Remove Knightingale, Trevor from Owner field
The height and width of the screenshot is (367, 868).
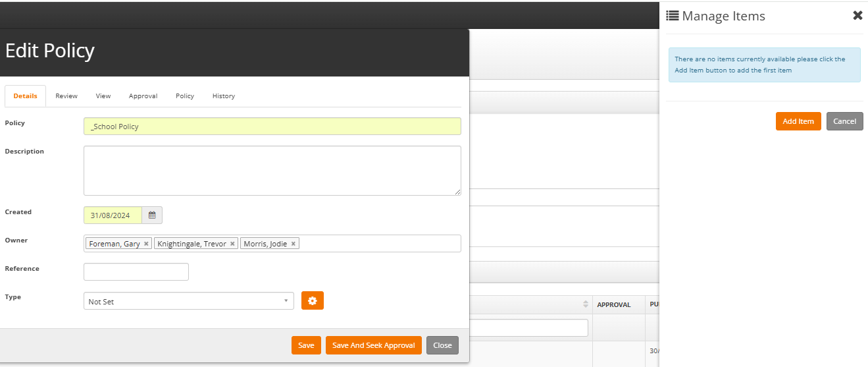(x=232, y=244)
